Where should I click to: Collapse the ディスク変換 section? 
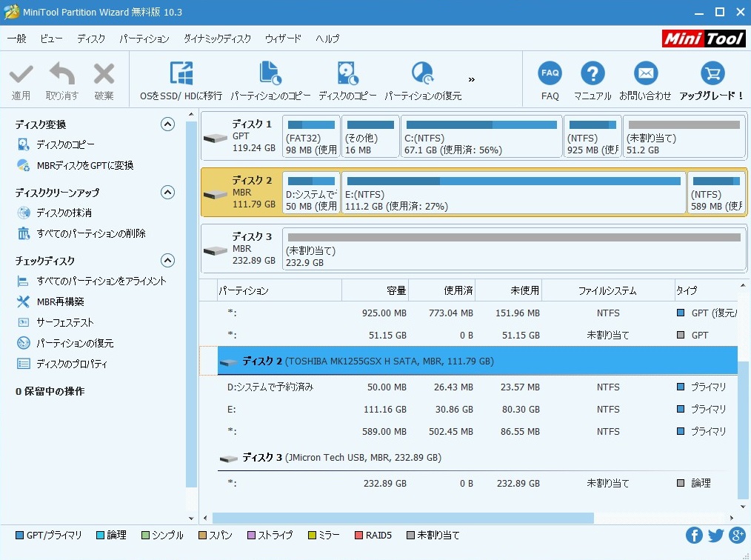(x=168, y=124)
